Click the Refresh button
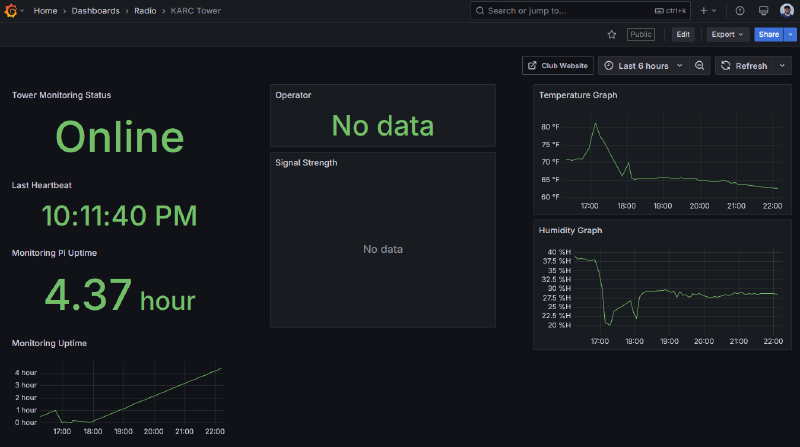The height and width of the screenshot is (447, 800). coord(744,65)
